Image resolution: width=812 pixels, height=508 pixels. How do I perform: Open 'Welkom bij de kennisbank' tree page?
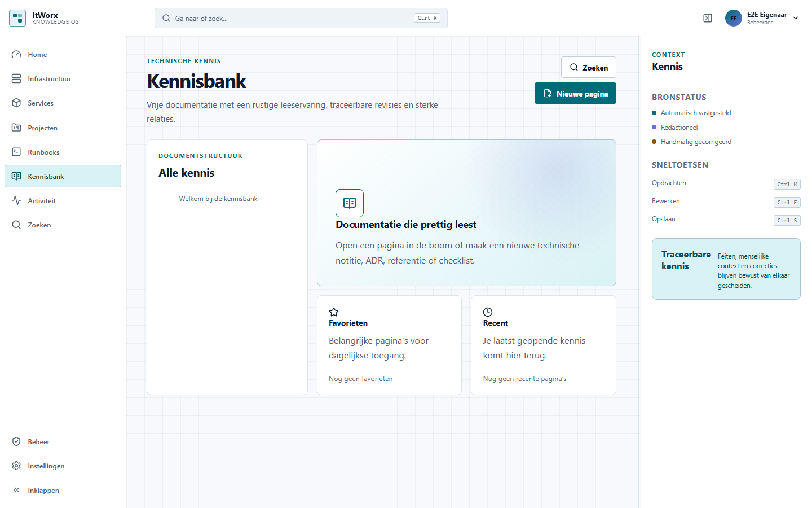click(218, 199)
